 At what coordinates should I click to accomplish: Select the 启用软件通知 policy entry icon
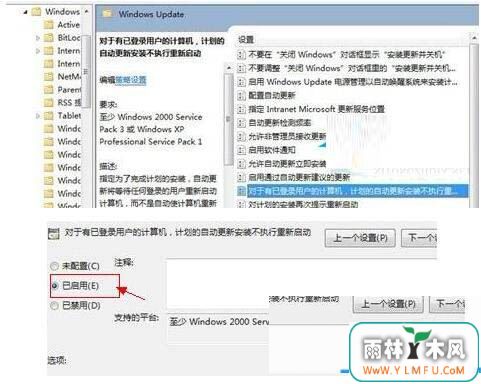tap(241, 150)
